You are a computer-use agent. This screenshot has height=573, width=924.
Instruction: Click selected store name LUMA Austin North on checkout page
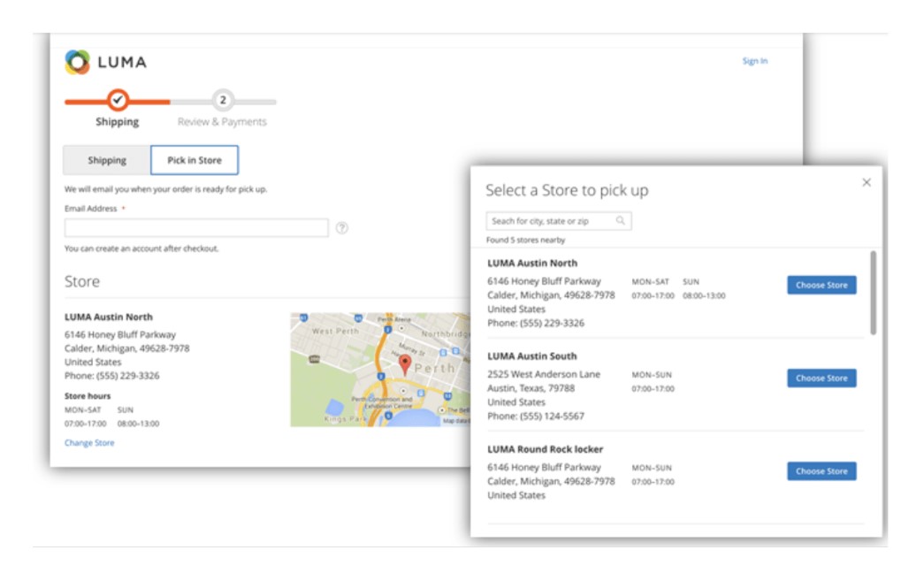109,317
